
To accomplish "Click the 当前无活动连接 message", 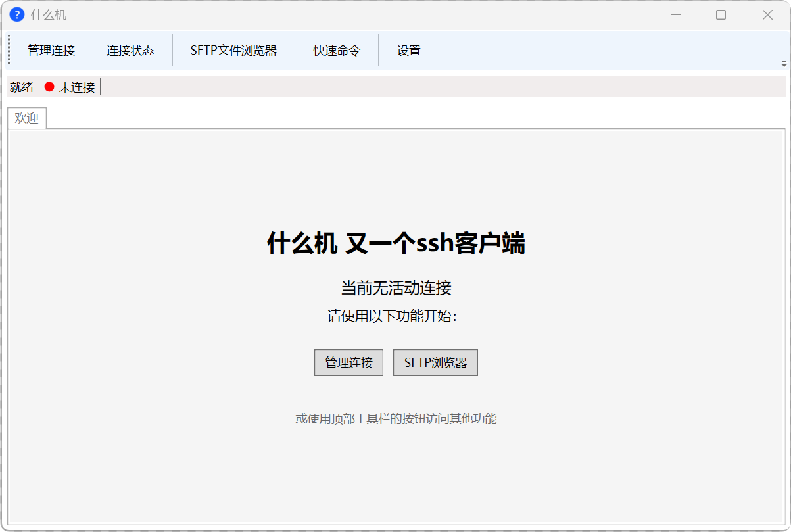I will [395, 288].
